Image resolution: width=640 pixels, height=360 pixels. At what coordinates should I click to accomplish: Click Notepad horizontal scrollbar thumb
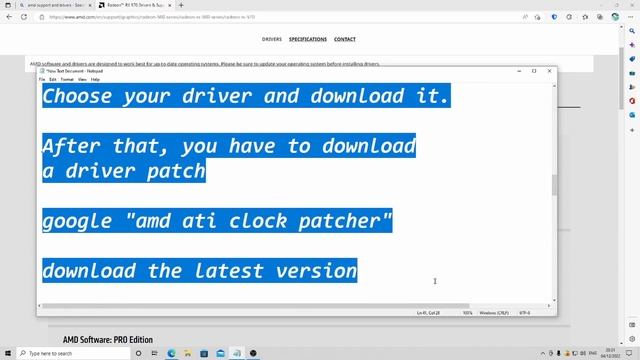tap(256, 306)
